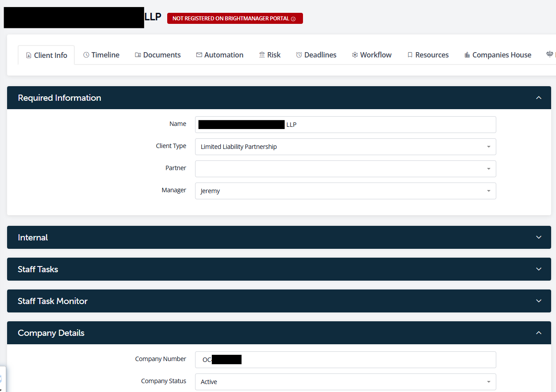This screenshot has height=392, width=556.
Task: Click the bank icon beside Risk
Action: (262, 55)
